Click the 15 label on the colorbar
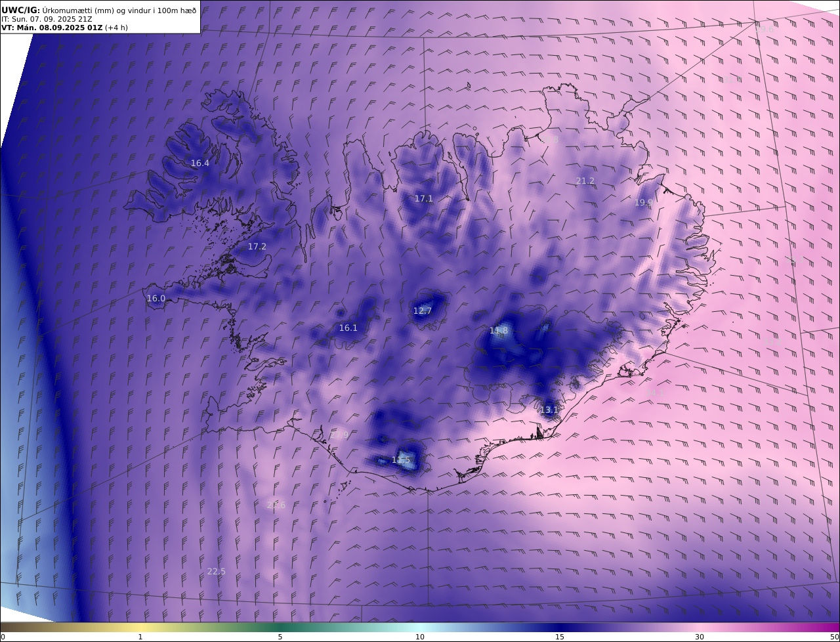The image size is (840, 642). tap(560, 637)
